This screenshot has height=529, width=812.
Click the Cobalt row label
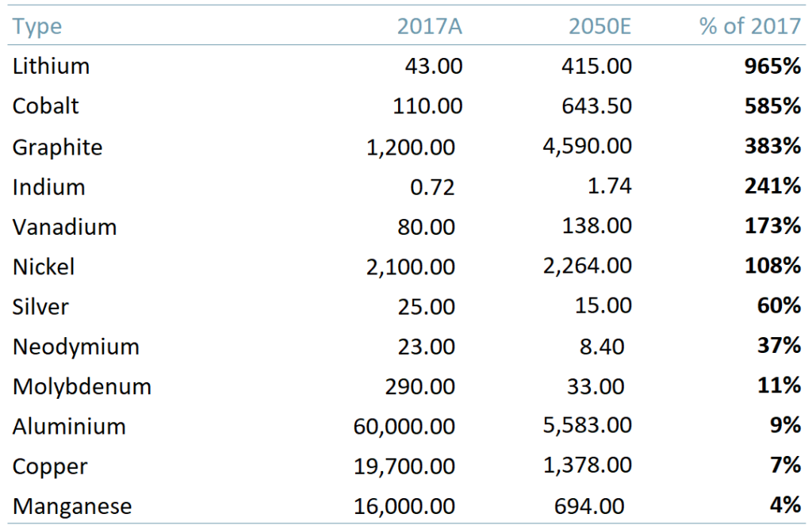tap(46, 106)
